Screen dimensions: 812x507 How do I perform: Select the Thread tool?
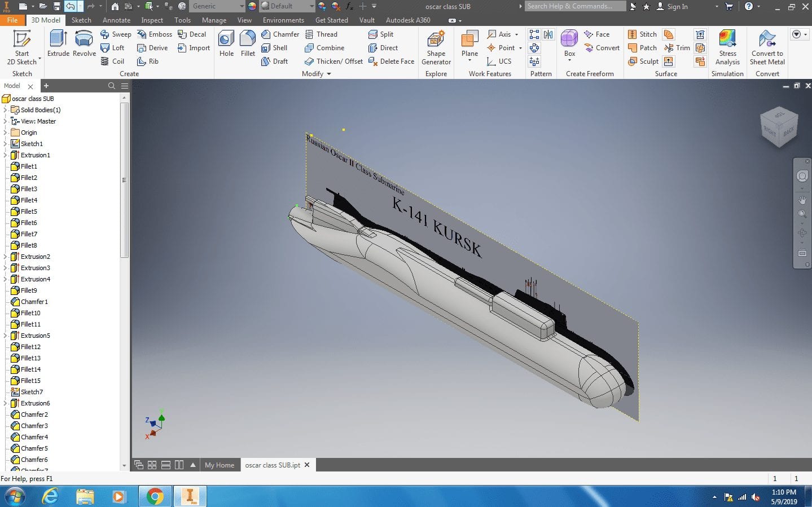click(x=321, y=34)
